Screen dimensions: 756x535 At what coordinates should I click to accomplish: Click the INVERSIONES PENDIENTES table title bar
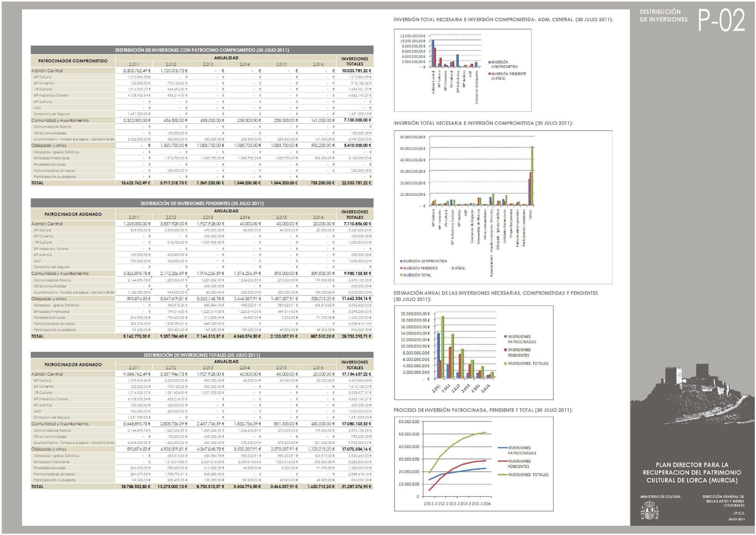(202, 203)
